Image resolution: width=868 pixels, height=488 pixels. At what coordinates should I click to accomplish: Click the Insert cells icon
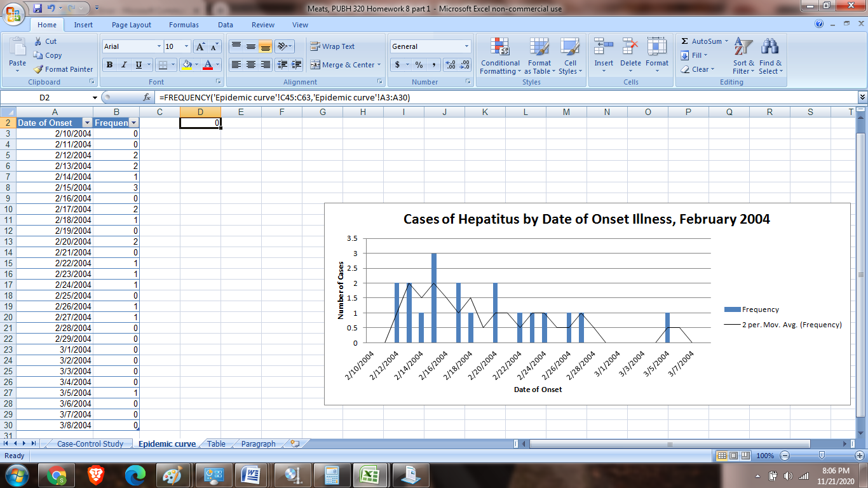point(604,47)
